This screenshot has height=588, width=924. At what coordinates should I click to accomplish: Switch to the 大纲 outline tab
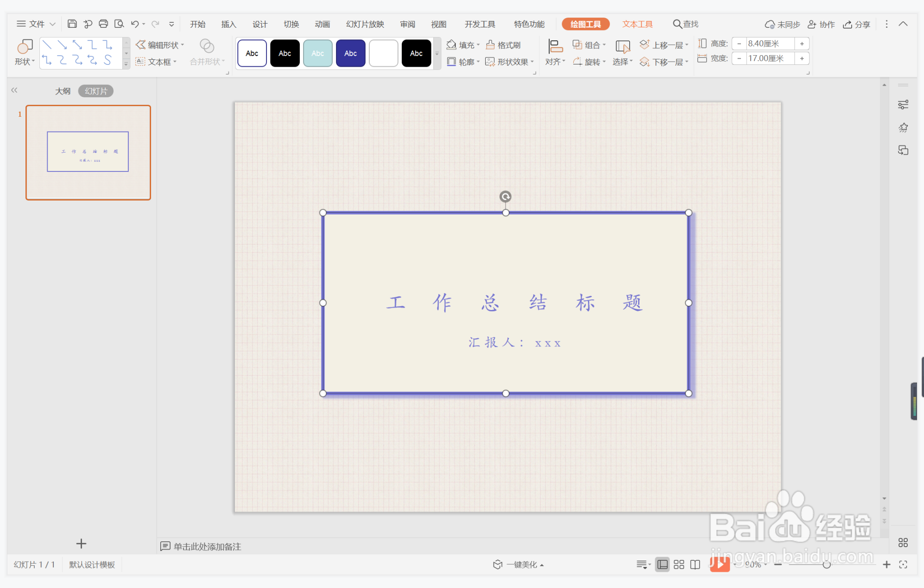63,91
